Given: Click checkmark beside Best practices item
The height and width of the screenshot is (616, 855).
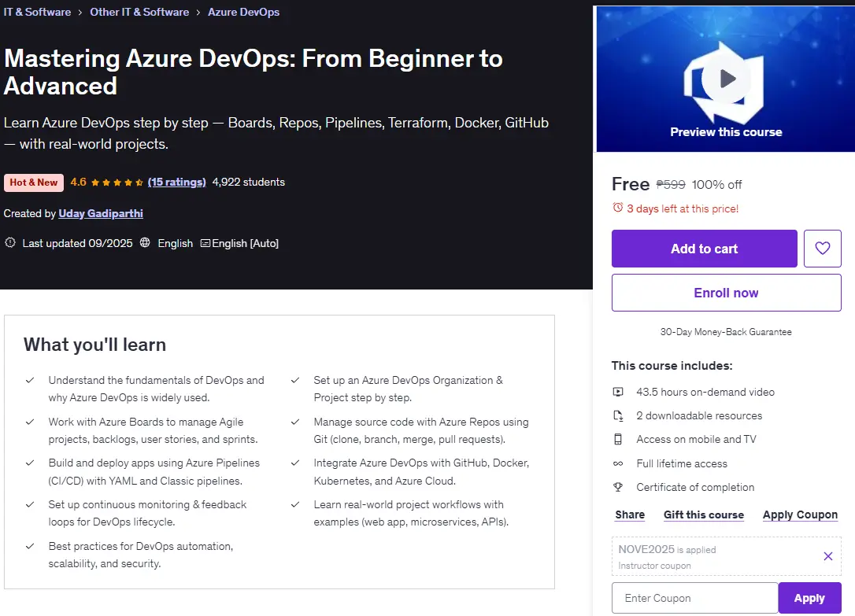Looking at the screenshot, I should (x=30, y=546).
